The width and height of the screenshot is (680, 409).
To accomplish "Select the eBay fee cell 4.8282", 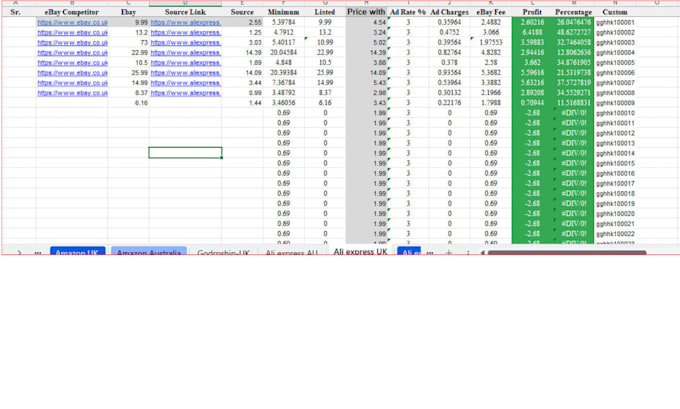I will pos(491,52).
